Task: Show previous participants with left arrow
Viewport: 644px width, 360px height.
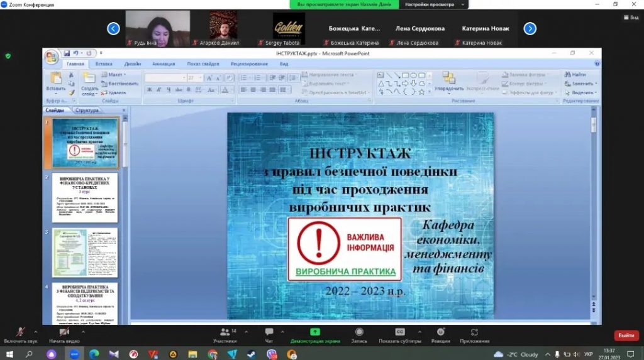Action: point(113,28)
